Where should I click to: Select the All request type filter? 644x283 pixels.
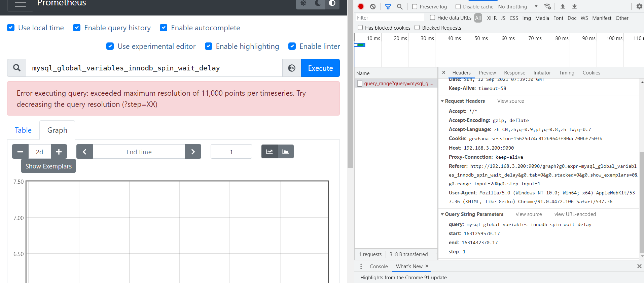[478, 18]
